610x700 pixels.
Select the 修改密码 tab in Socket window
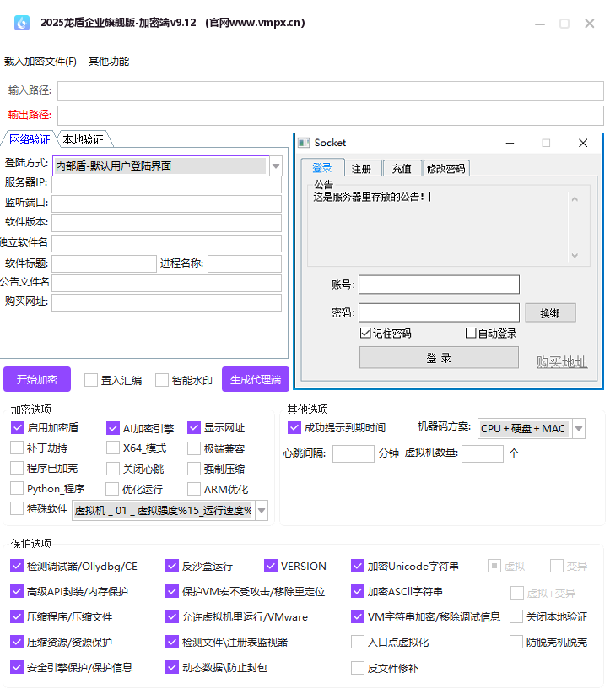446,169
